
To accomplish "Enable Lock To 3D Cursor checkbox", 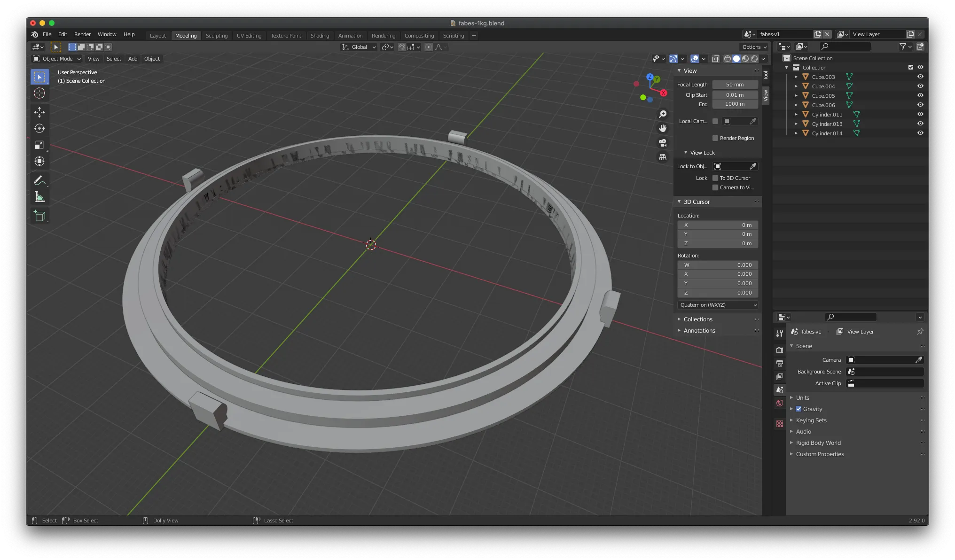I will (715, 178).
